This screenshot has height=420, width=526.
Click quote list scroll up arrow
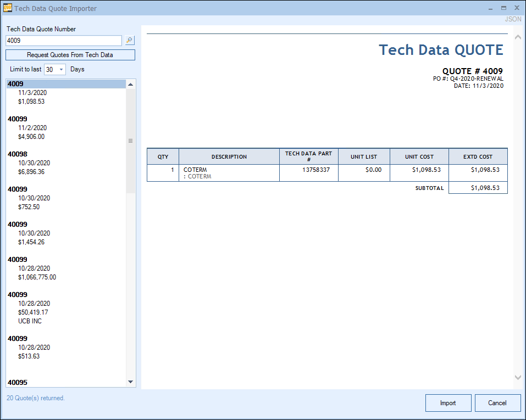click(130, 84)
